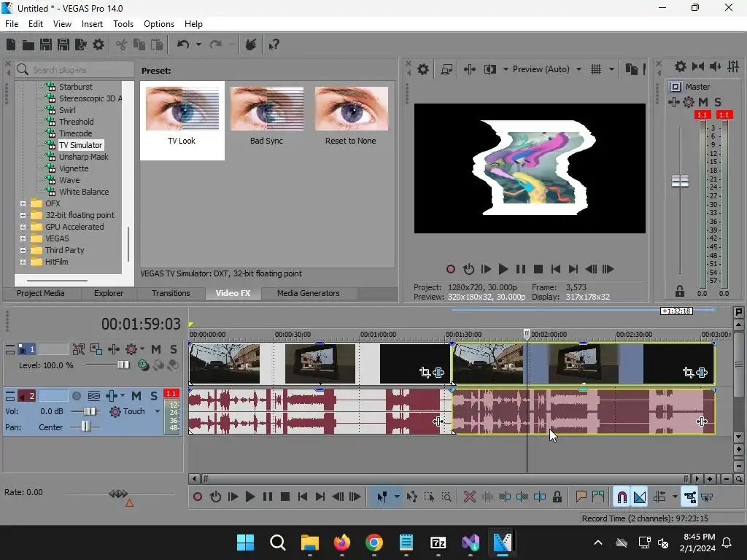
Task: Open the Touch automation mode dropdown
Action: 158,411
